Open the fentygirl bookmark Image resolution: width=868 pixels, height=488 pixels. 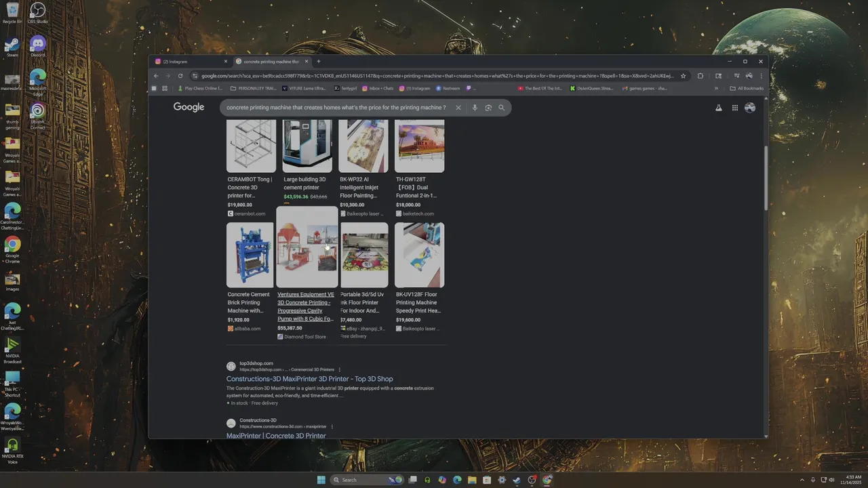346,88
